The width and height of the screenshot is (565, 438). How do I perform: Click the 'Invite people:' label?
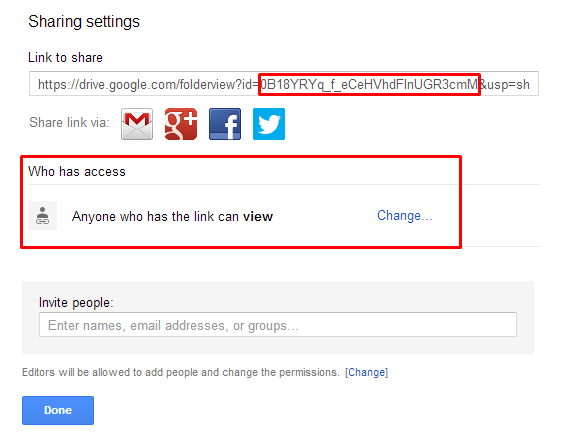coord(76,303)
